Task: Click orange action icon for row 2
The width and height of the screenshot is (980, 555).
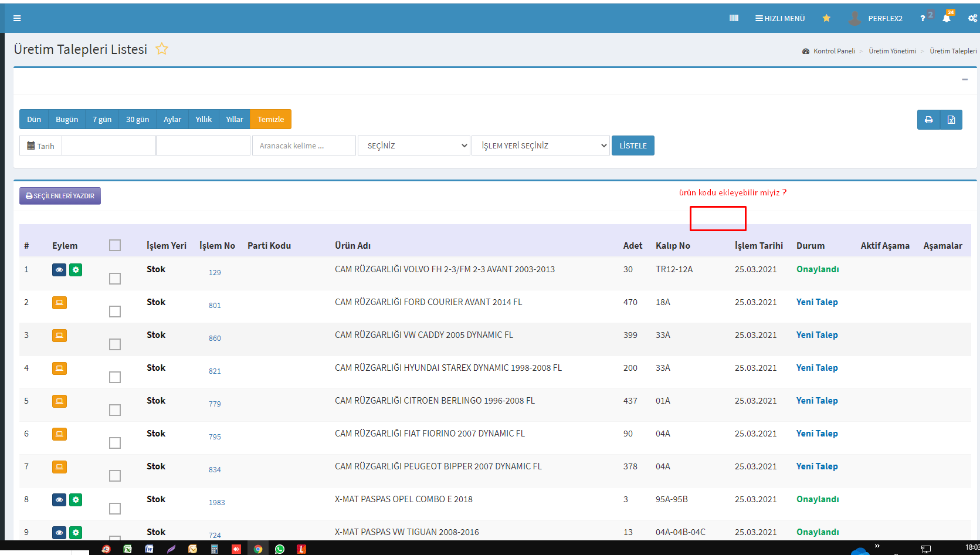Action: point(59,303)
